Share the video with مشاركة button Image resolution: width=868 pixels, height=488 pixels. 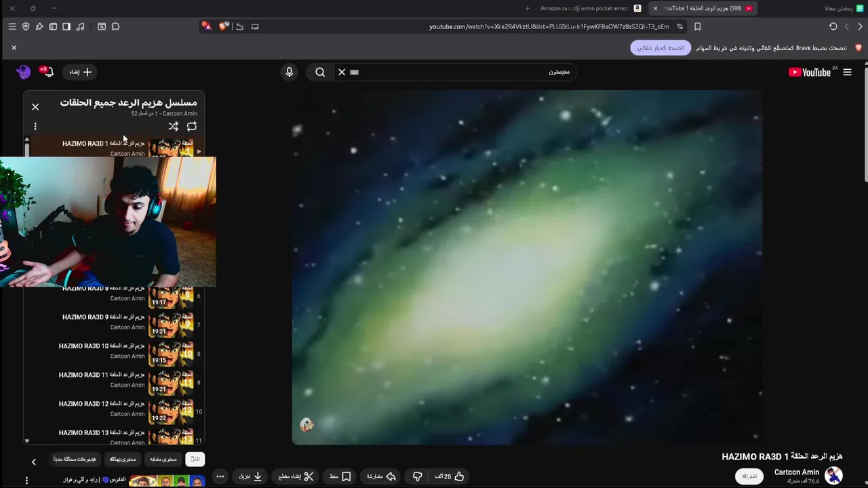(381, 476)
